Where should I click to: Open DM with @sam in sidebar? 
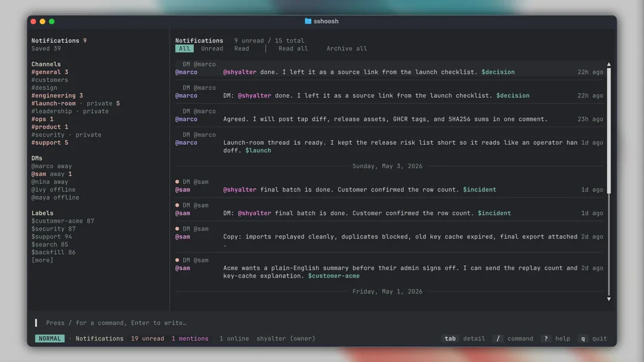point(51,174)
